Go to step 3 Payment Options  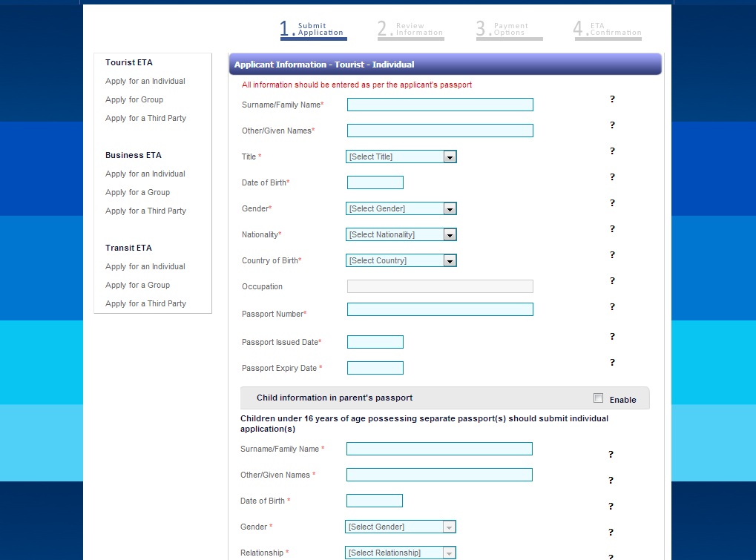(509, 30)
